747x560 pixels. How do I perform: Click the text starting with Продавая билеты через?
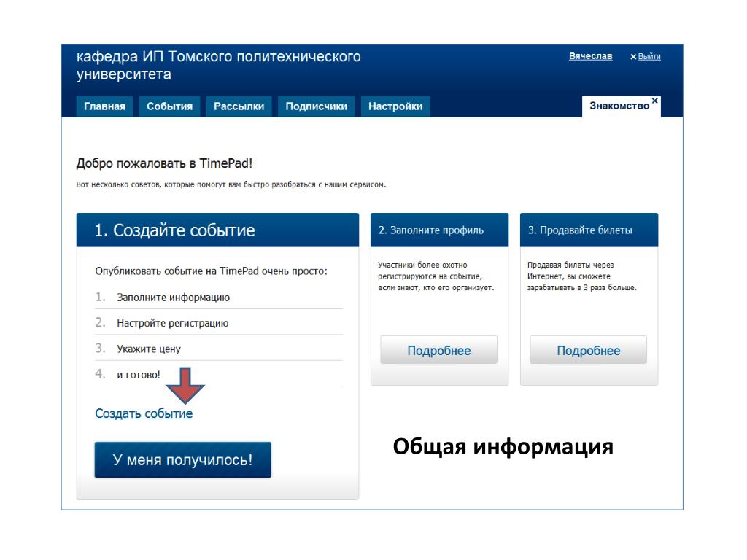click(x=581, y=276)
